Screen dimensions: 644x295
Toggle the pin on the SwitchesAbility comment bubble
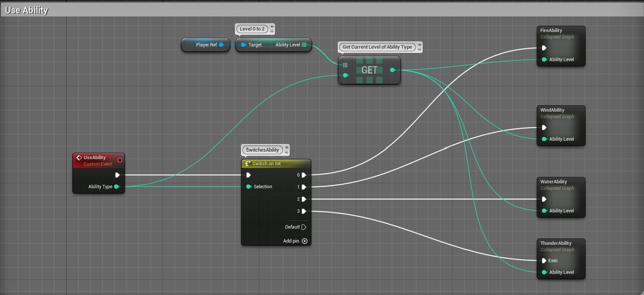click(x=287, y=147)
